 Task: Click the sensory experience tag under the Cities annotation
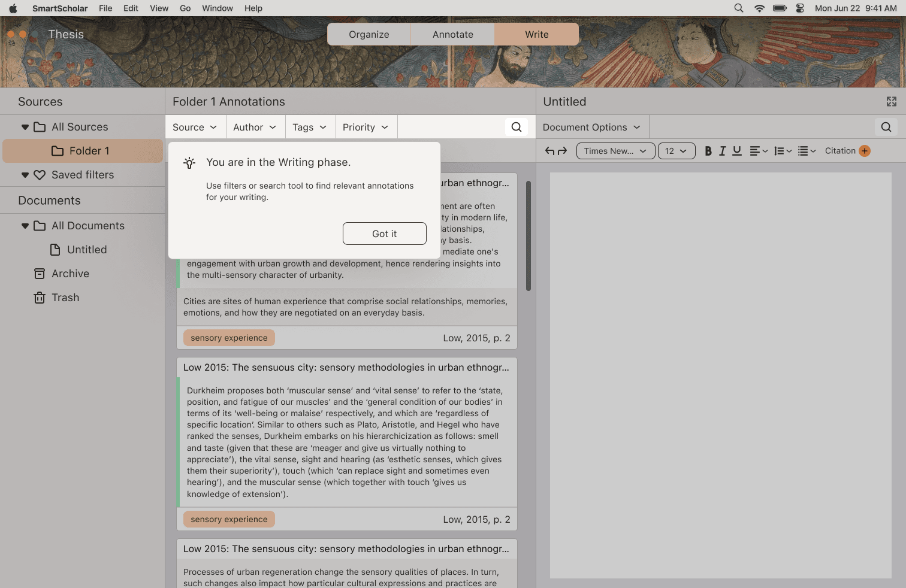[229, 338]
